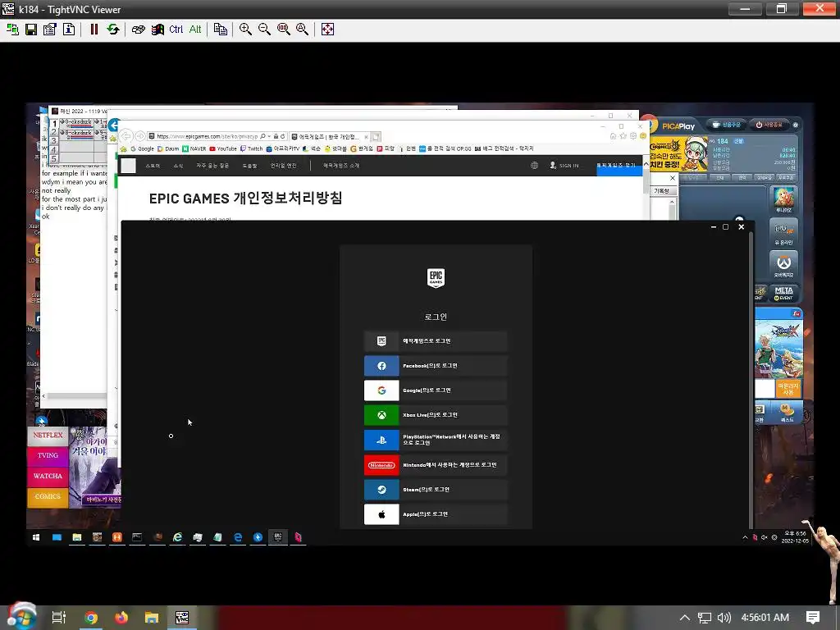Click the COMICS desktop tile
The image size is (840, 630).
(x=48, y=496)
